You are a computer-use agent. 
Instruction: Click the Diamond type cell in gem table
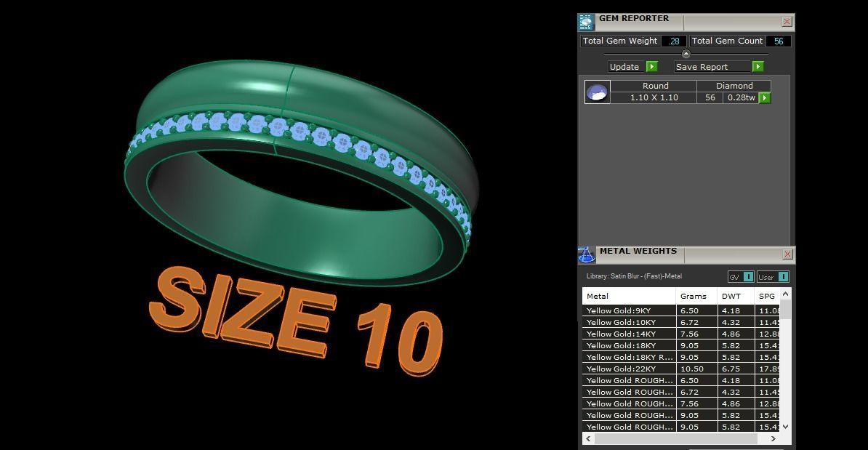tap(734, 86)
